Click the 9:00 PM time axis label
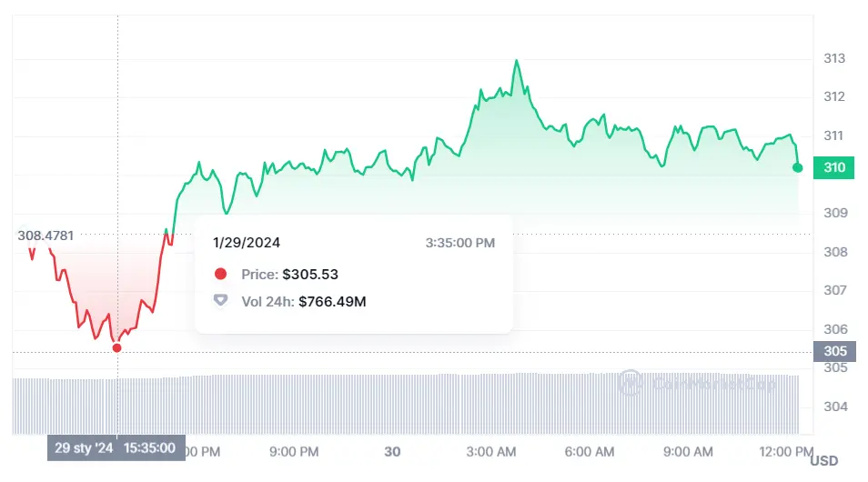868x482 pixels. tap(295, 452)
